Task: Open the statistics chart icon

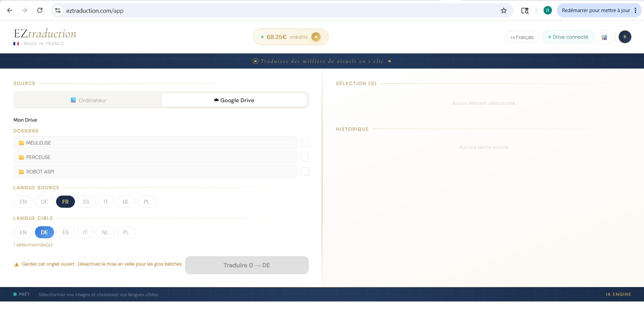Action: (x=604, y=37)
